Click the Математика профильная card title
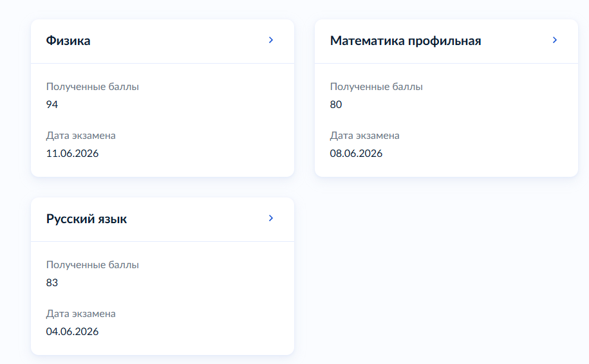Screen dimensions: 589x364 [x=406, y=41]
